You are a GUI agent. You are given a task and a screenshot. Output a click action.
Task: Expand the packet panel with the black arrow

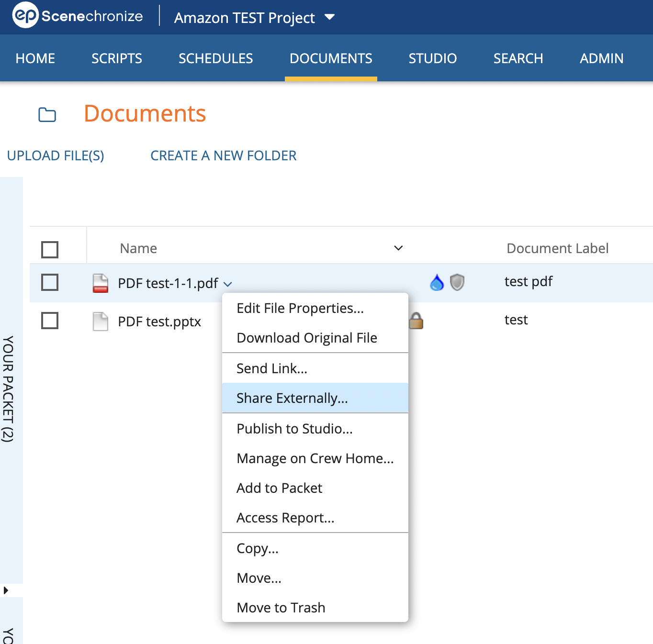pos(6,590)
